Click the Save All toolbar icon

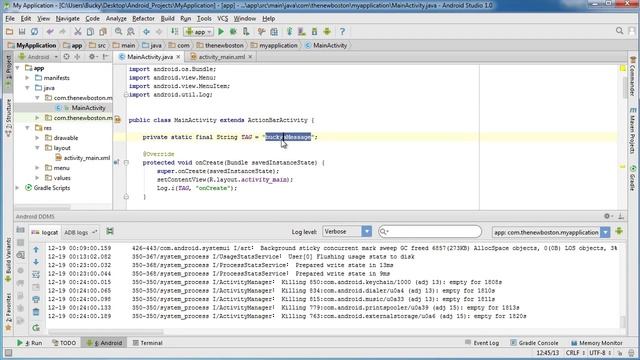(22, 31)
